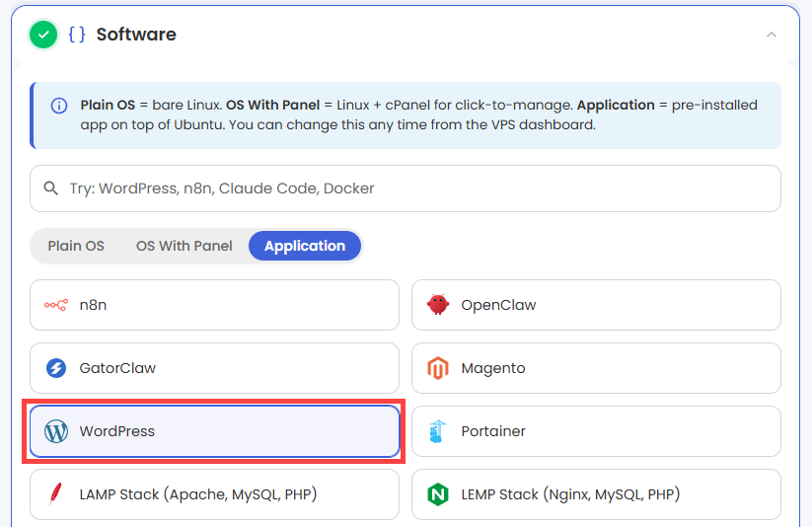Click the red OpenClaw mascot icon

pos(438,305)
